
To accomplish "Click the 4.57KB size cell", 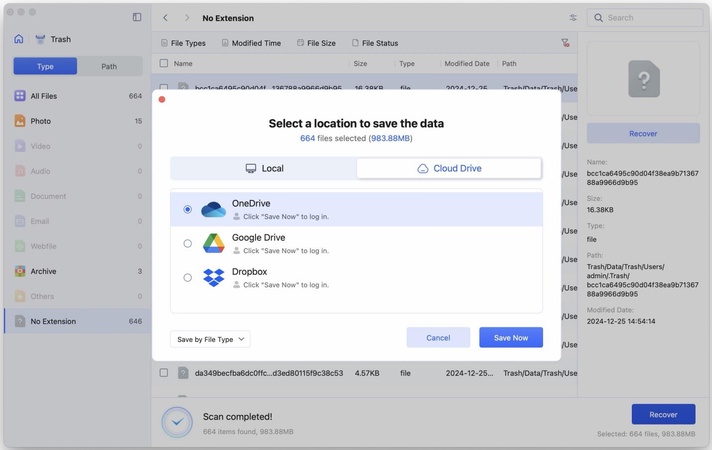I will (367, 373).
